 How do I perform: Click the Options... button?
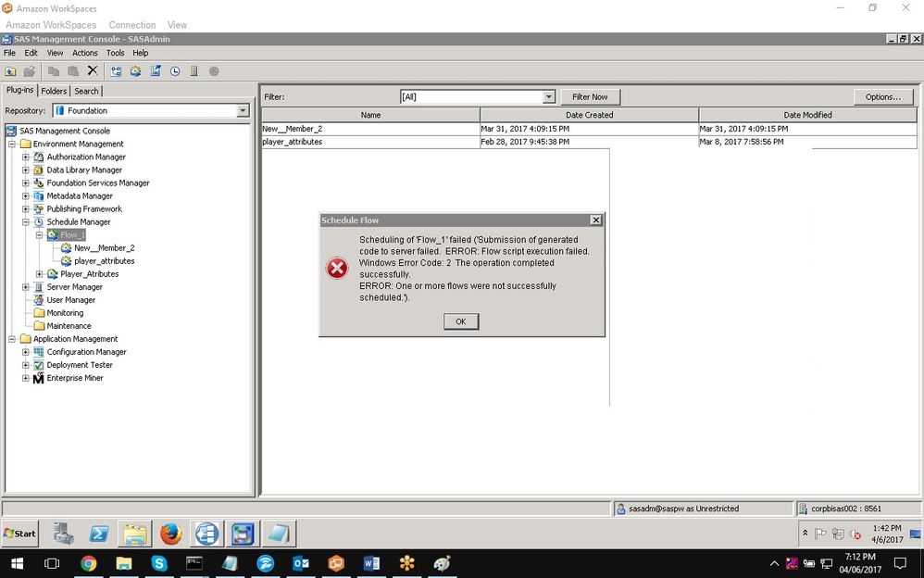click(882, 96)
